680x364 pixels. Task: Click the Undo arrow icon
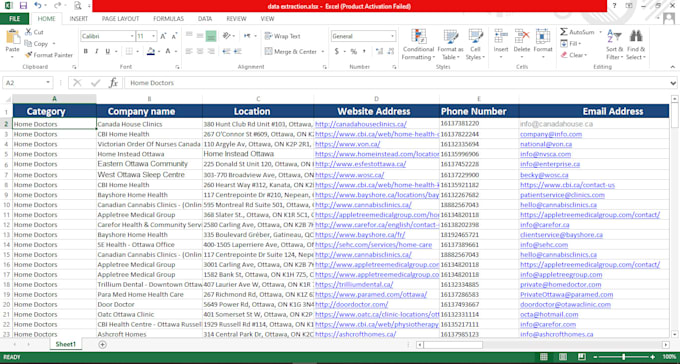[x=38, y=6]
